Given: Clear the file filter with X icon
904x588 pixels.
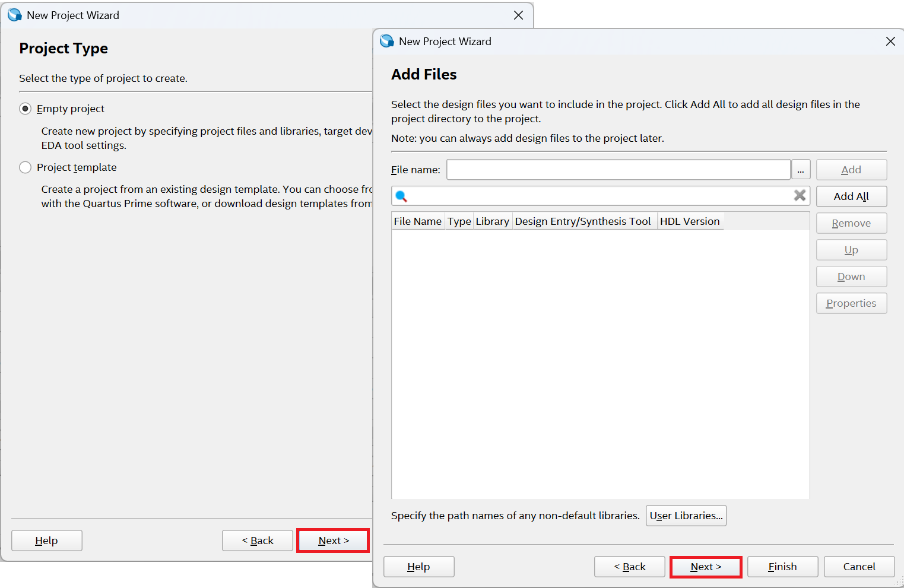Looking at the screenshot, I should point(800,195).
